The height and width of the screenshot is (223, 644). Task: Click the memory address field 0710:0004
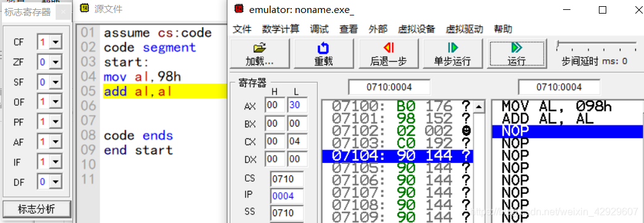pos(389,87)
